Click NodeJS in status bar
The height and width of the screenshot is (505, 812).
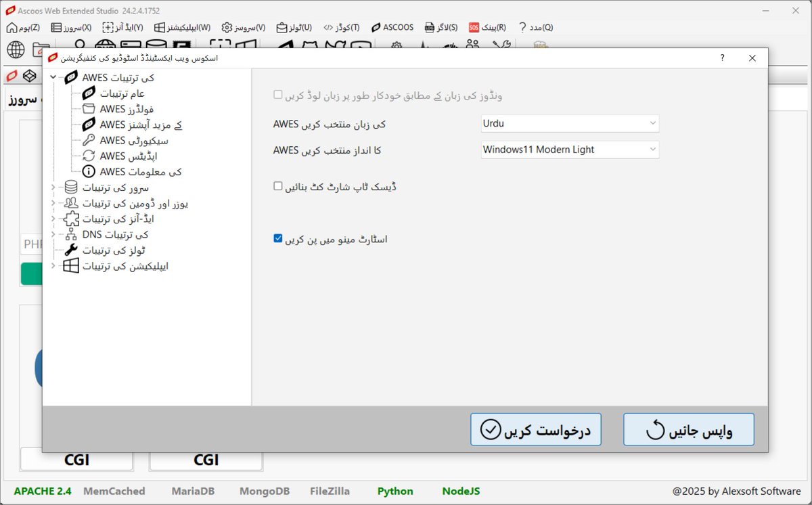click(x=461, y=491)
